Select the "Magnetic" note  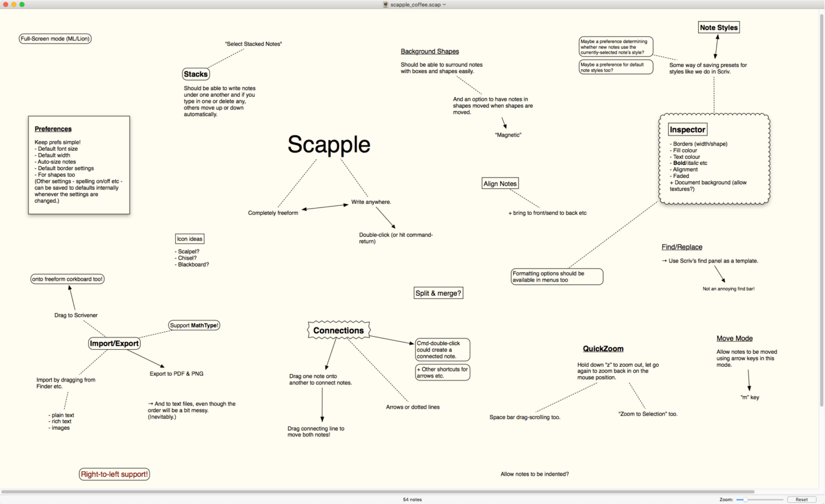coord(509,135)
